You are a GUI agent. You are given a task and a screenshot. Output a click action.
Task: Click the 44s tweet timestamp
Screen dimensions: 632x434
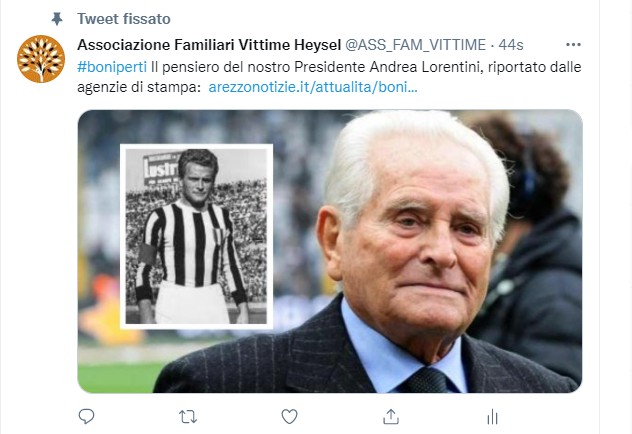tap(511, 44)
